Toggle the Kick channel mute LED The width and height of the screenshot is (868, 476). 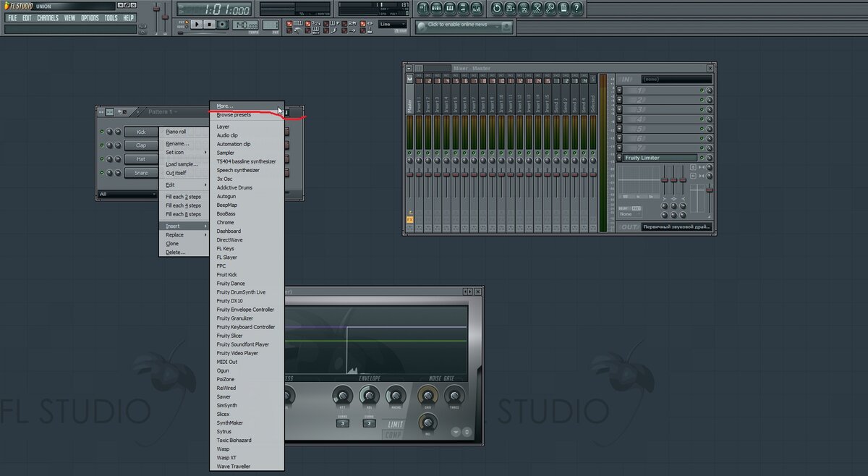pyautogui.click(x=101, y=132)
